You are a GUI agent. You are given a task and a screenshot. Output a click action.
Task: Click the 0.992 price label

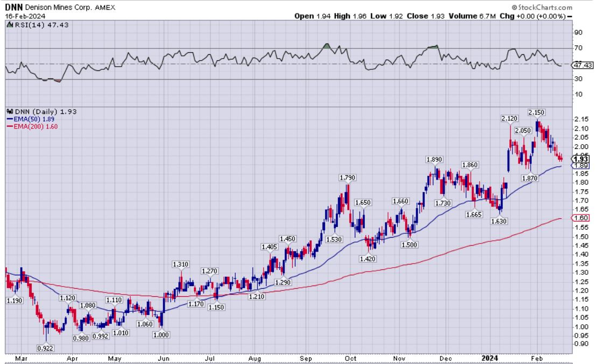(x=101, y=336)
